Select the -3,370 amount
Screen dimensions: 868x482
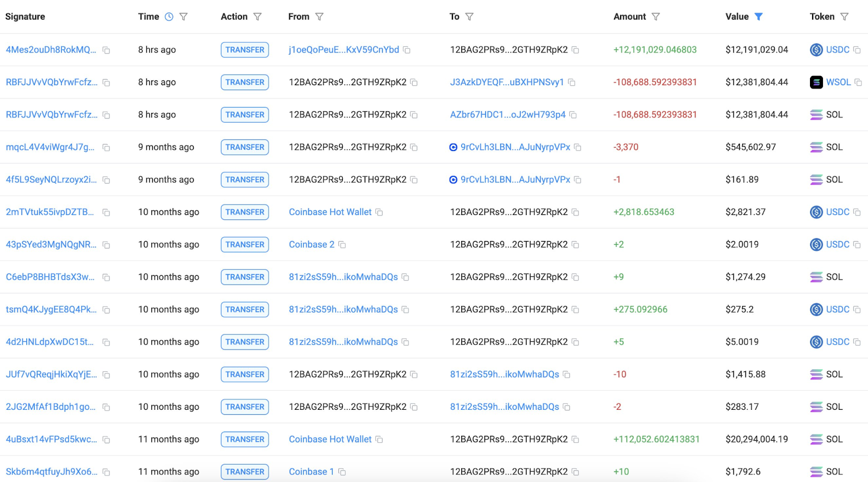coord(626,147)
